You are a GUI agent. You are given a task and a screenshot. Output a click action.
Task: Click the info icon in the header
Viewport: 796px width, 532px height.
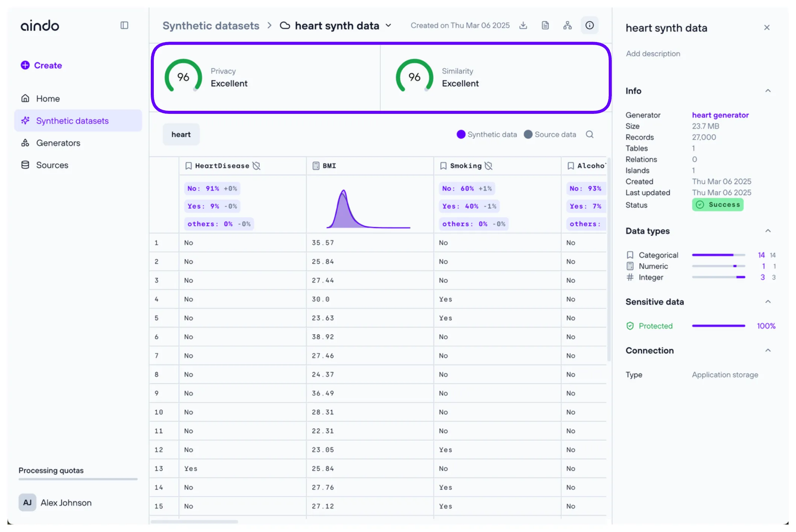590,25
